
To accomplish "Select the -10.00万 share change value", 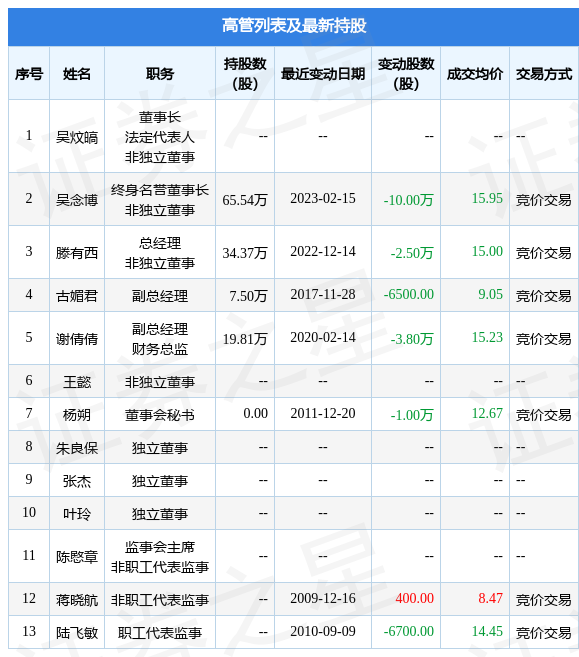I will 408,200.
